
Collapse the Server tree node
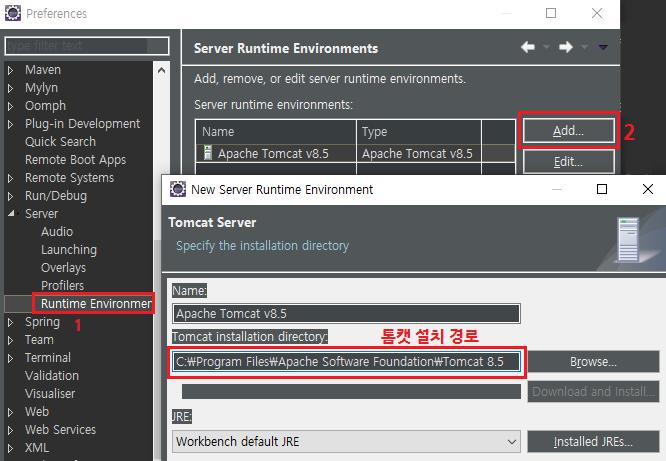tap(11, 213)
